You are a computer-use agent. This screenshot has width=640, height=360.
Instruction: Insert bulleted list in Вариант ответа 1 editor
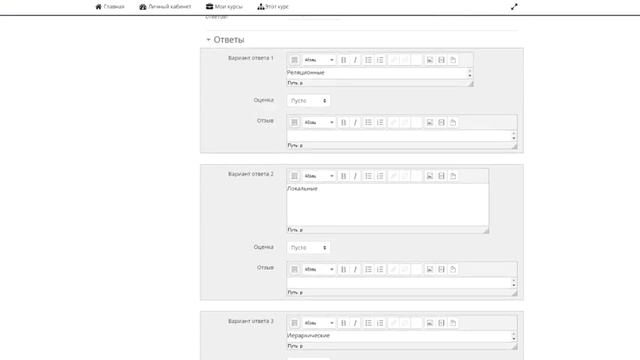tap(369, 60)
